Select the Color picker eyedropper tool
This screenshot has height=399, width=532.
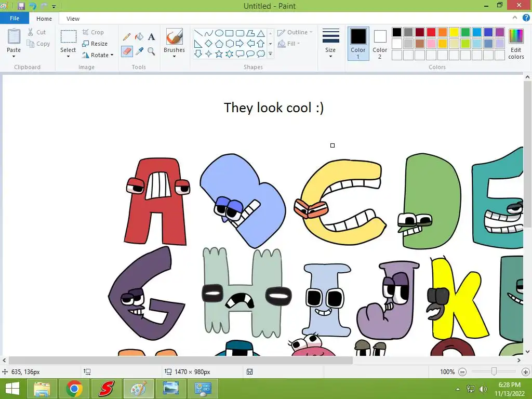click(x=139, y=51)
